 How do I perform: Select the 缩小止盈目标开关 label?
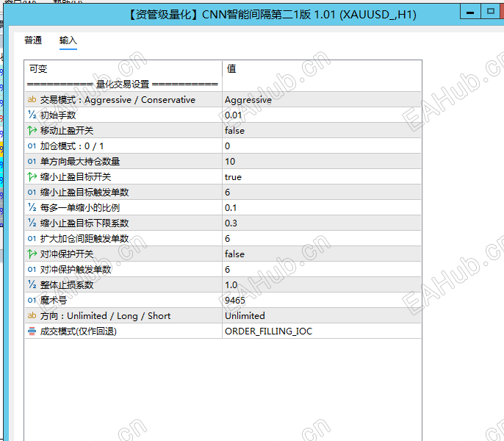[x=76, y=177]
